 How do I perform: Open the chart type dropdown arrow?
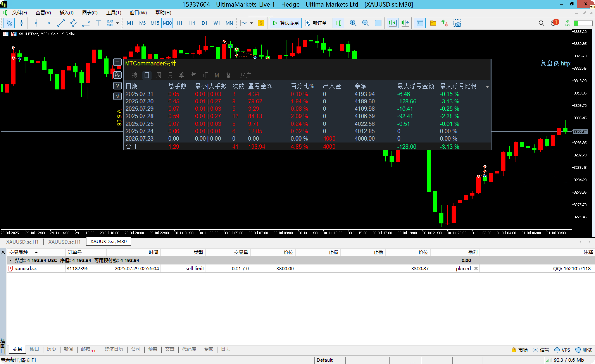251,23
